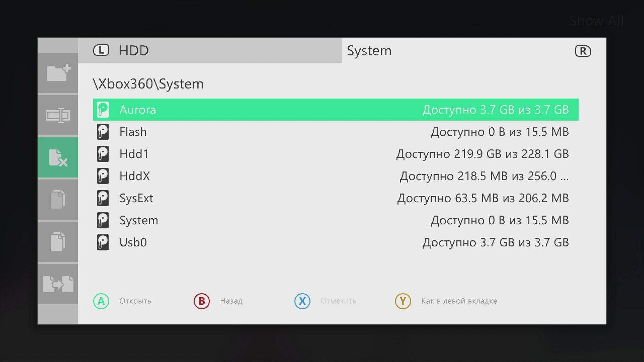The image size is (644, 362).
Task: Click the Usb0 drive icon
Action: pyautogui.click(x=103, y=242)
